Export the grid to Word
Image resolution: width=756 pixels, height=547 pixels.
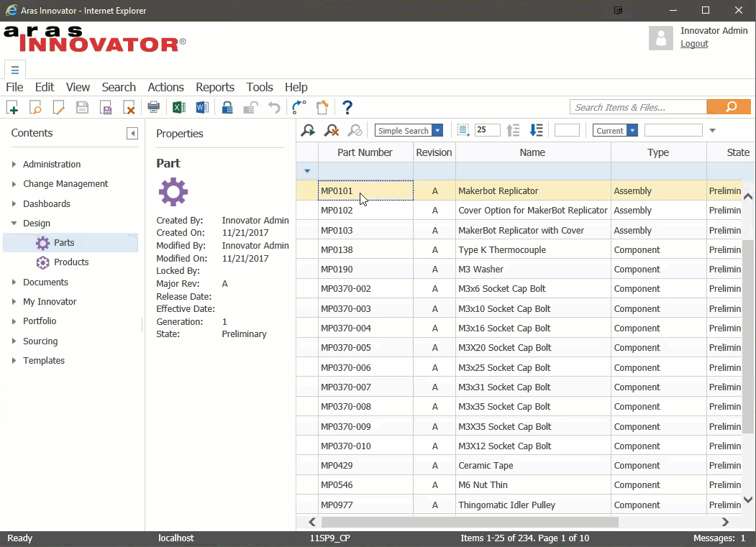point(203,107)
